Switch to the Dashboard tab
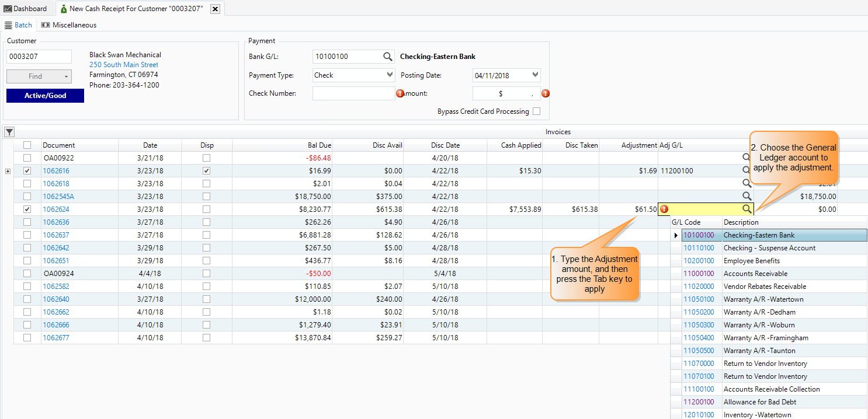Image resolution: width=868 pixels, height=419 pixels. [x=25, y=9]
